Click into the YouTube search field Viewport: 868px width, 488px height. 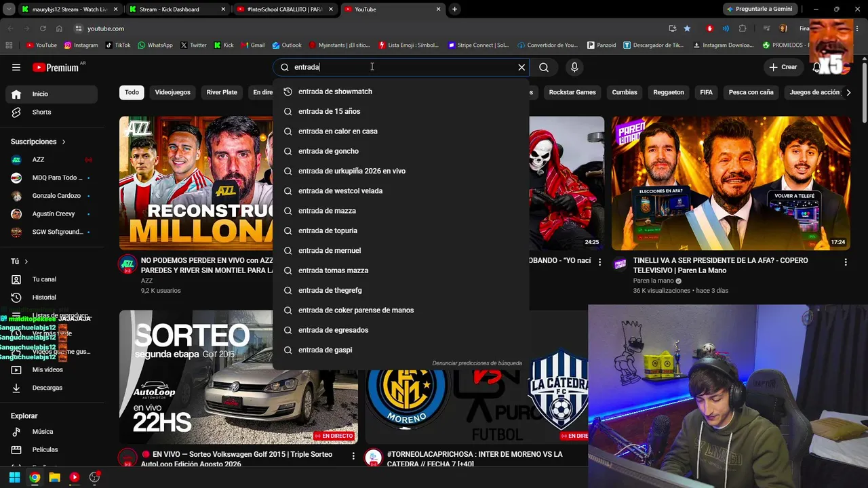(400, 67)
